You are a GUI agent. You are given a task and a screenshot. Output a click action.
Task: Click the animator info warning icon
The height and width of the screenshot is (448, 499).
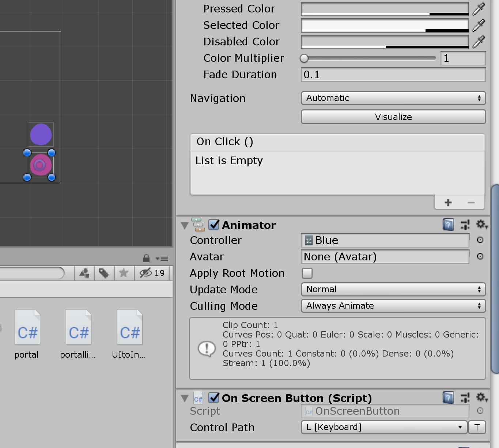tap(207, 349)
